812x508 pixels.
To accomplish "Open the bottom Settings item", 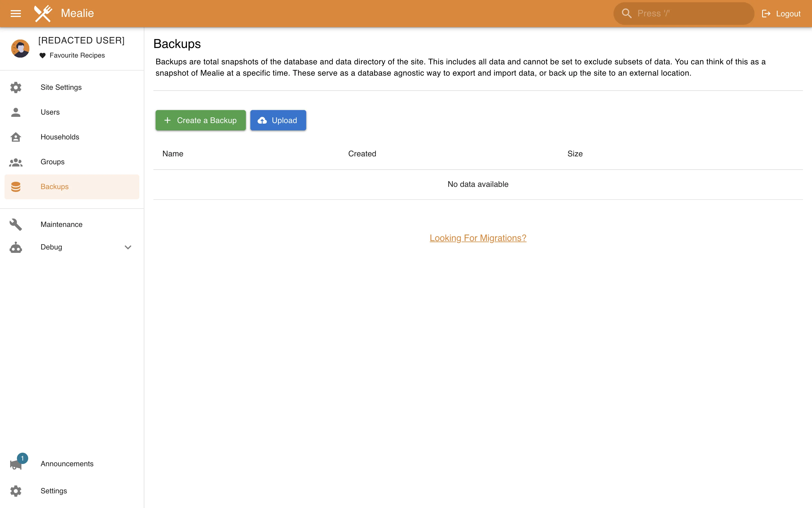I will tap(72, 491).
